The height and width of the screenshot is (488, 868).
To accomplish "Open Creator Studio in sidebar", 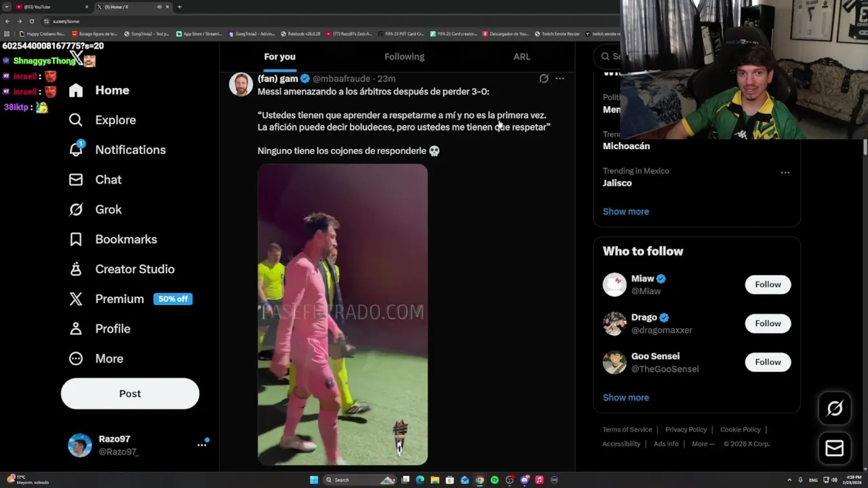I will click(x=121, y=269).
